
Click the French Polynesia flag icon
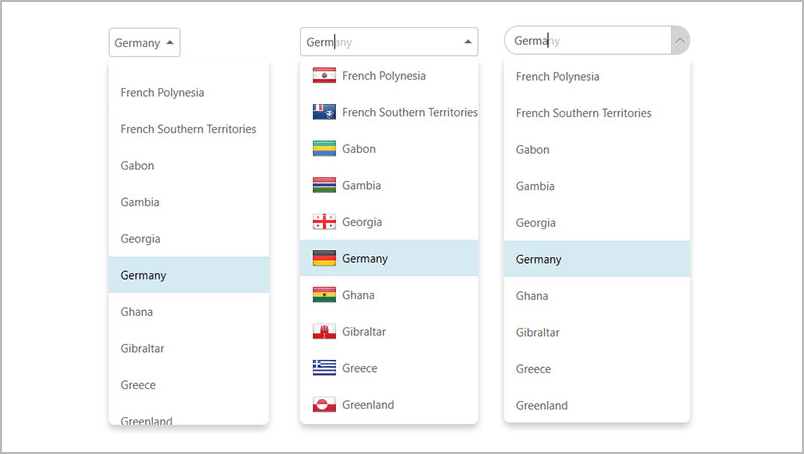click(324, 76)
